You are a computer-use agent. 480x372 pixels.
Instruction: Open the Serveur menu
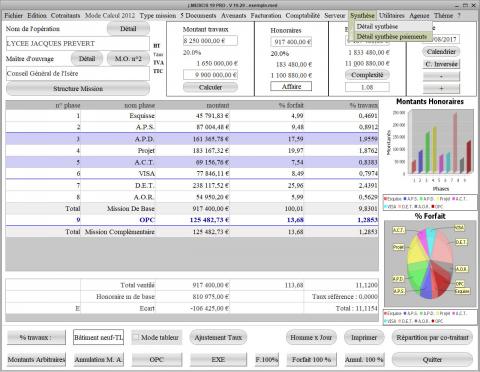pyautogui.click(x=334, y=16)
